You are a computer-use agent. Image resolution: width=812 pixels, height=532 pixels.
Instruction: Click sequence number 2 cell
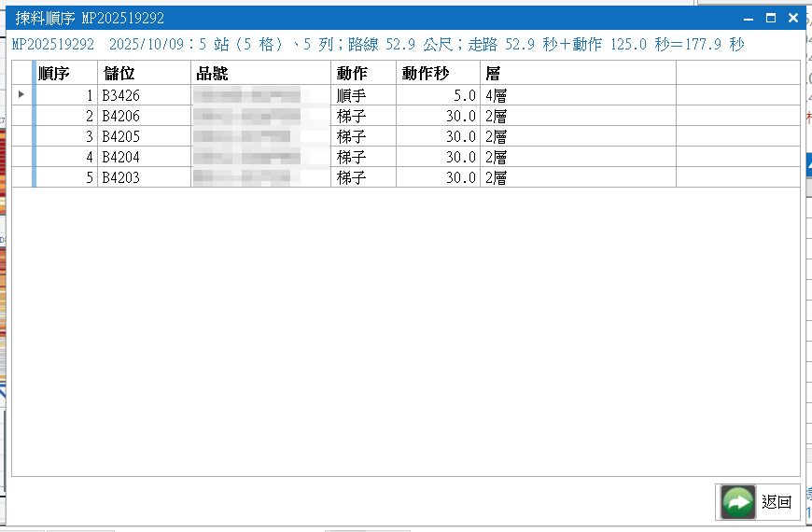point(65,116)
